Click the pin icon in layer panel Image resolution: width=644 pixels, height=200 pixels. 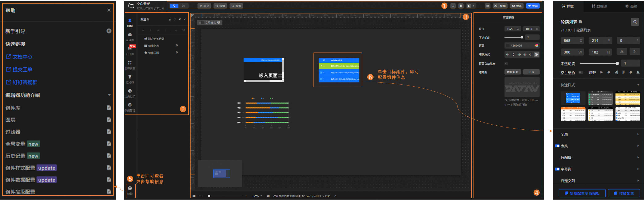[180, 19]
